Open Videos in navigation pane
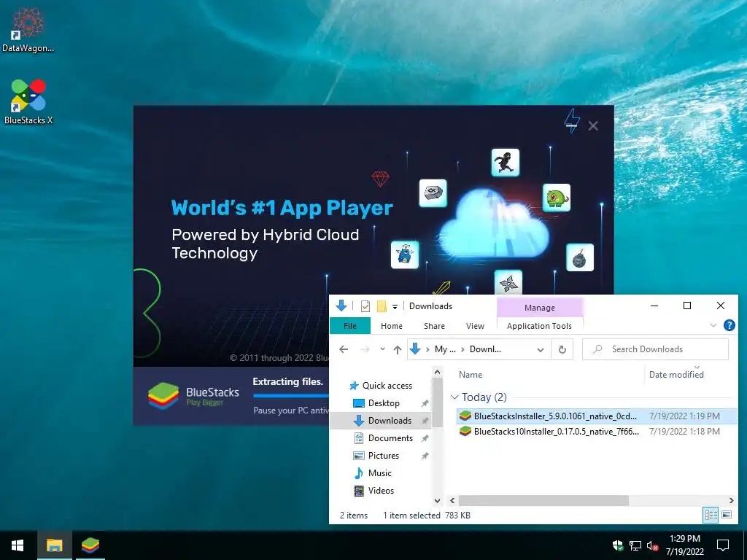 (373, 491)
